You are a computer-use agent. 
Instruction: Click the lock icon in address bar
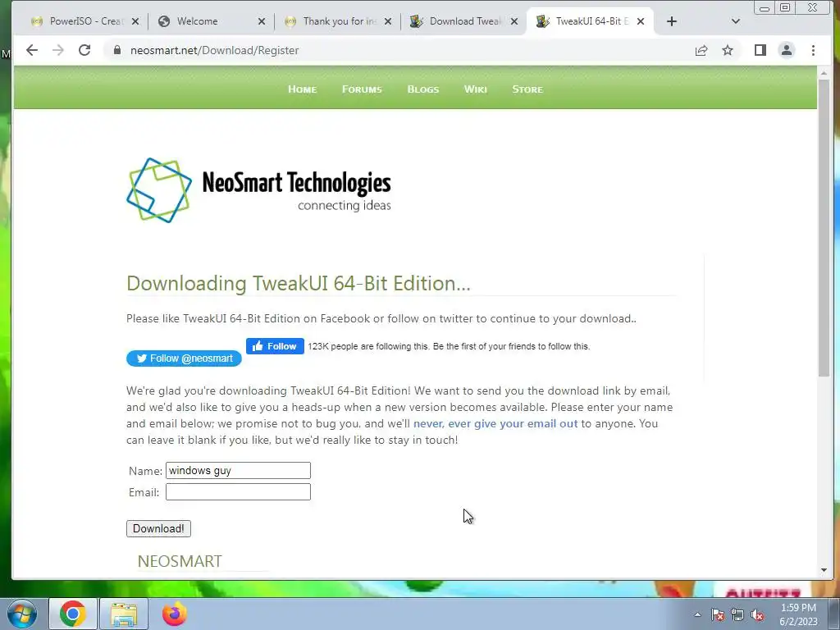pos(116,50)
